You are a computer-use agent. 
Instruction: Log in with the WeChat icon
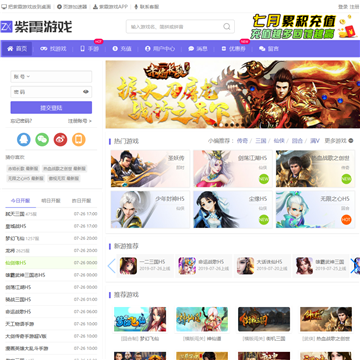pyautogui.click(x=42, y=140)
